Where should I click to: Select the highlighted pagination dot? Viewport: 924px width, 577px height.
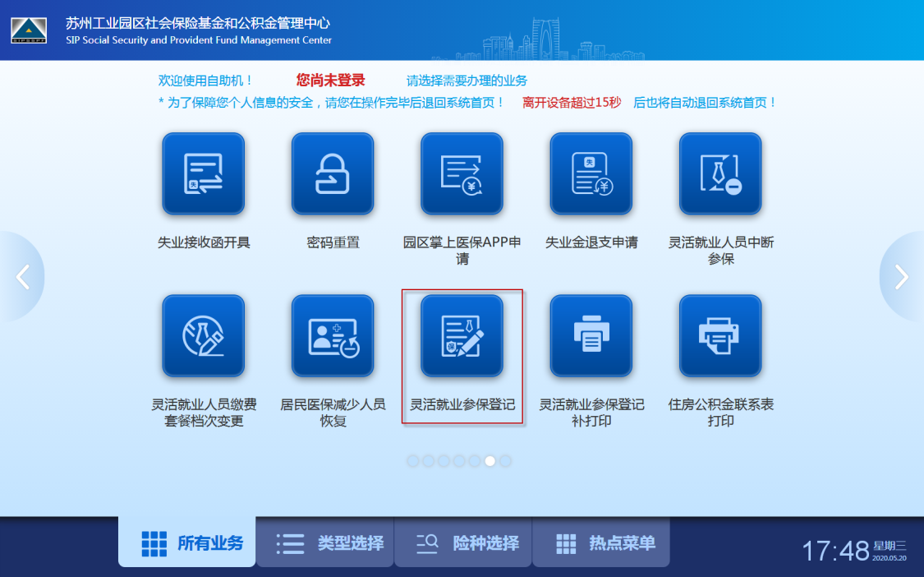(490, 461)
